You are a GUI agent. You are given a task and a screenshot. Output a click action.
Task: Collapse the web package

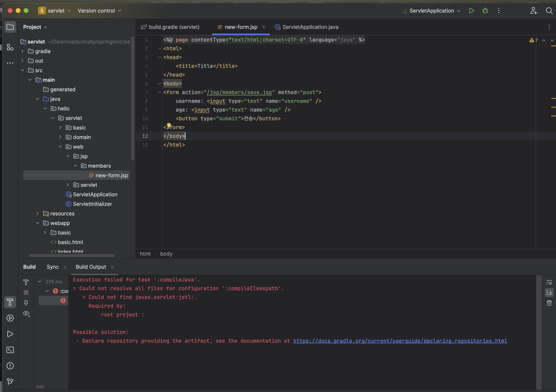tap(60, 147)
